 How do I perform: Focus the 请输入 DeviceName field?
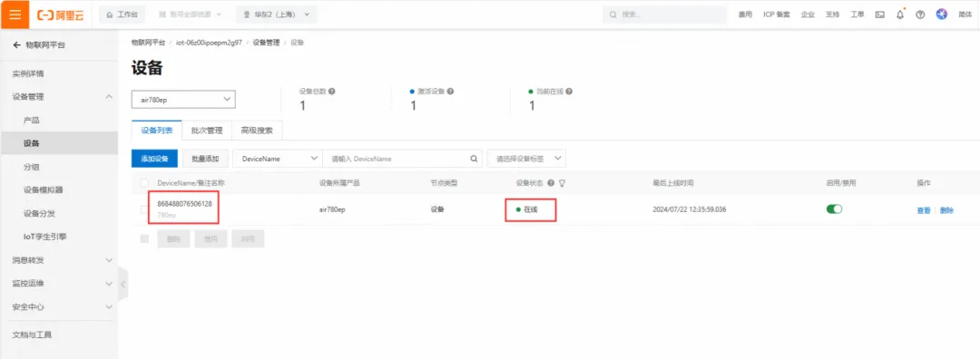395,159
